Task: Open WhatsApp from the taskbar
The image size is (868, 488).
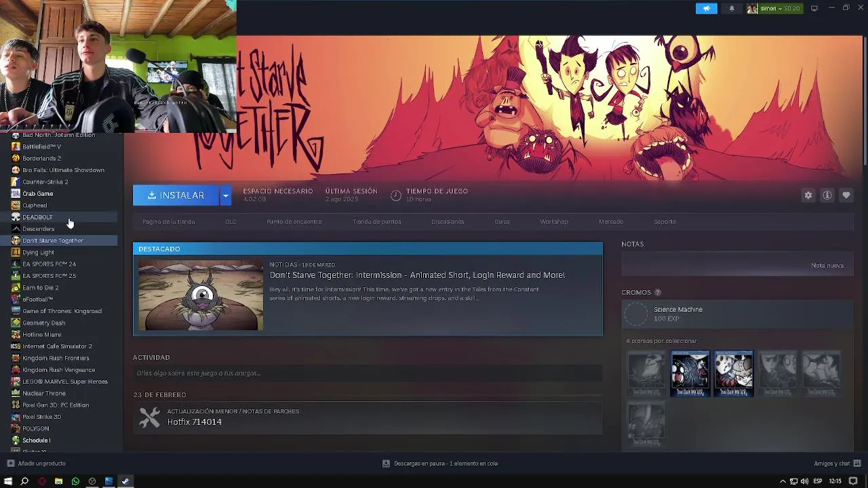Action: (75, 481)
